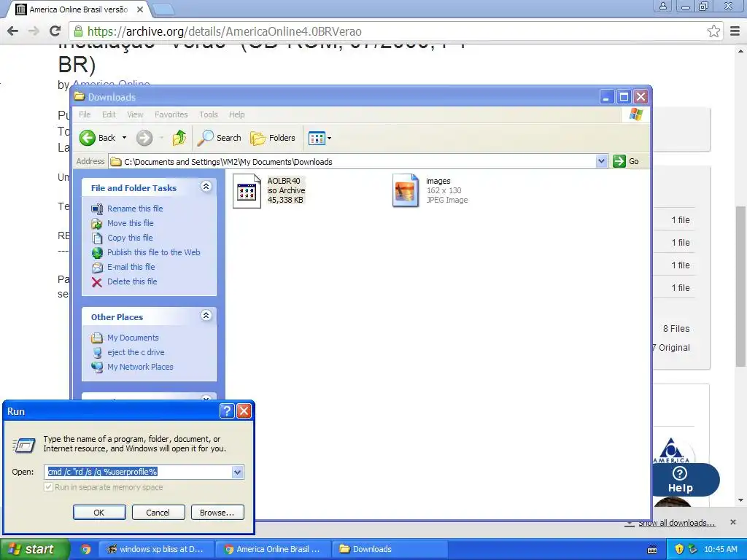Dismiss the Chrome downloads bar with X
747x560 pixels.
pos(733,522)
